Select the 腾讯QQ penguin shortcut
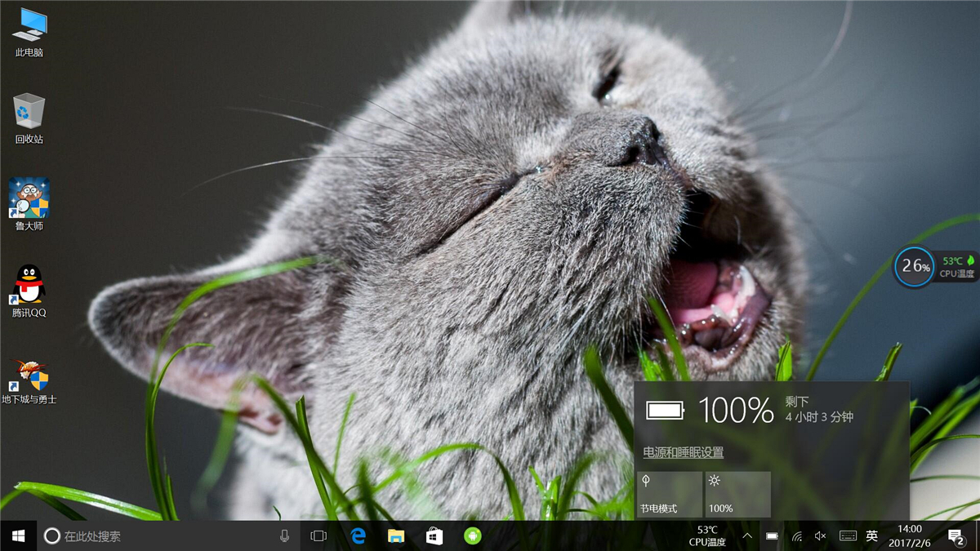 click(29, 286)
